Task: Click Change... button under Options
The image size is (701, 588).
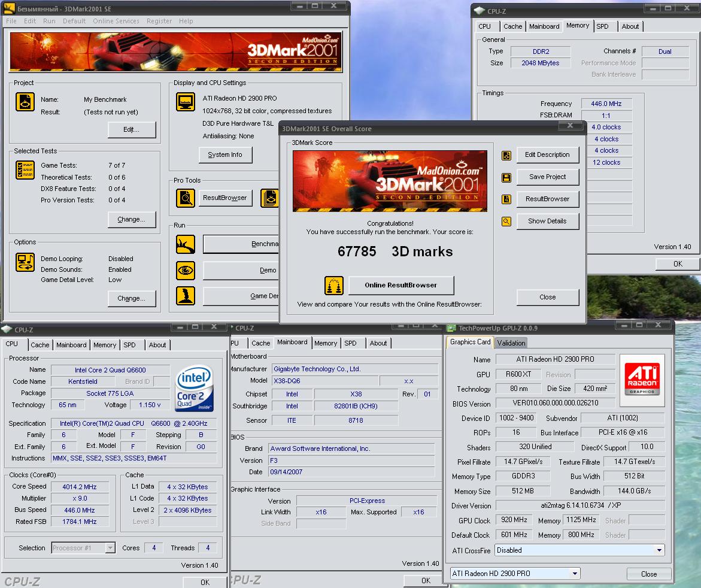Action: 132,298
